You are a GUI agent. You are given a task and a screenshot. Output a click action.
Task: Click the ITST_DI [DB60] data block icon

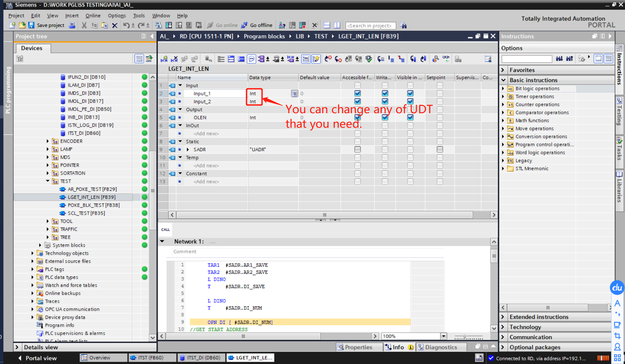(63, 133)
